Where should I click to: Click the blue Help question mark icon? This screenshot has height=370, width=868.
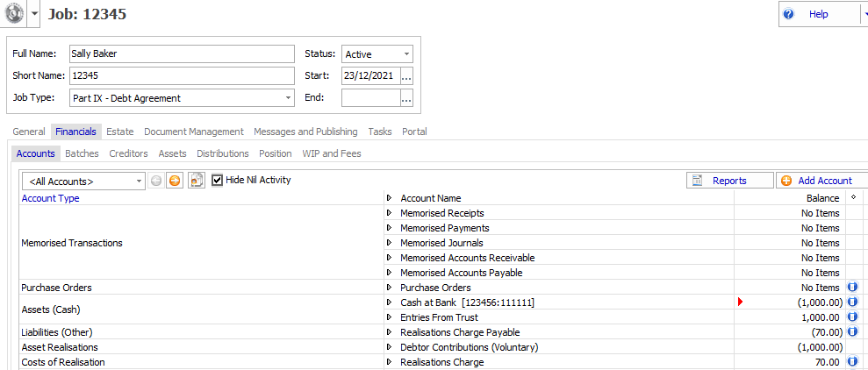789,15
